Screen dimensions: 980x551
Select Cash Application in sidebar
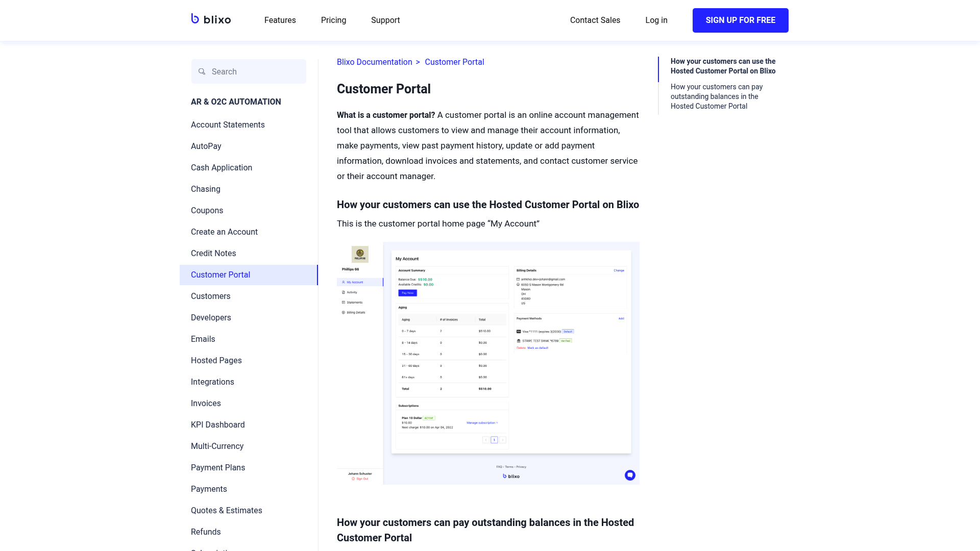[222, 168]
